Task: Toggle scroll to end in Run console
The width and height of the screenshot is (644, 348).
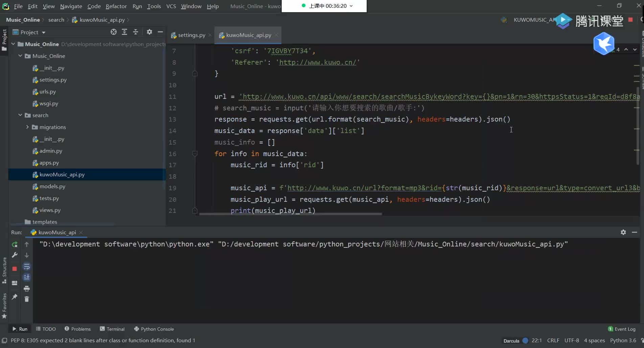Action: click(x=27, y=277)
